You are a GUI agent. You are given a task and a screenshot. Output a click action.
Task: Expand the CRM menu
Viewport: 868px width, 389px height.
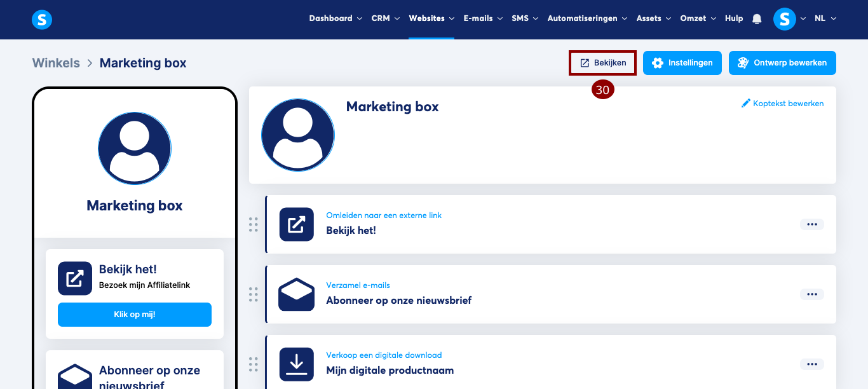386,18
